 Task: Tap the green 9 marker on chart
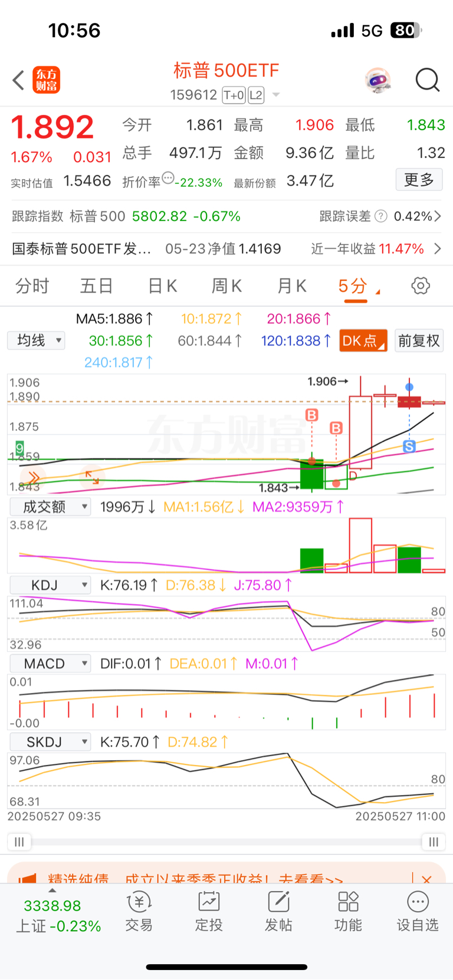[x=19, y=448]
